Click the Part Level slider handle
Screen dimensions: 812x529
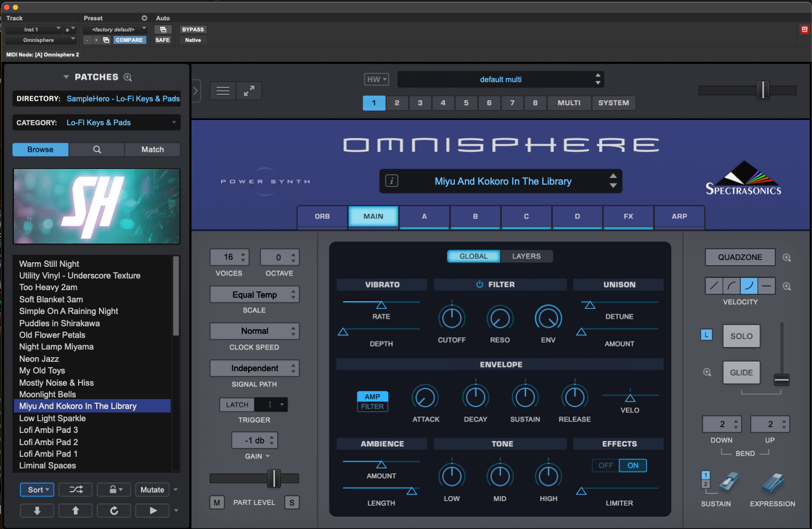273,478
